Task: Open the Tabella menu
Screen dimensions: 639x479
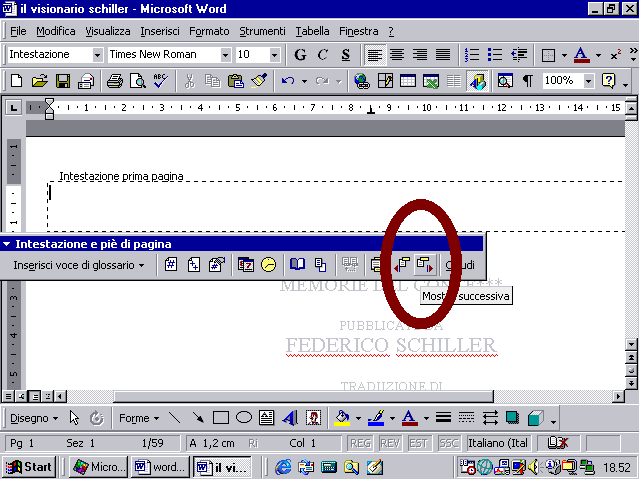Action: click(x=313, y=31)
